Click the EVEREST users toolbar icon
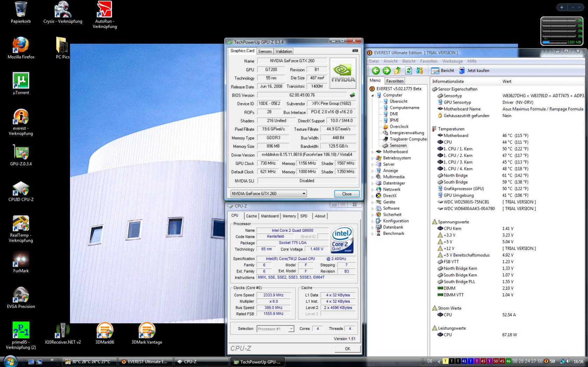This screenshot has height=367, width=588. pos(419,71)
